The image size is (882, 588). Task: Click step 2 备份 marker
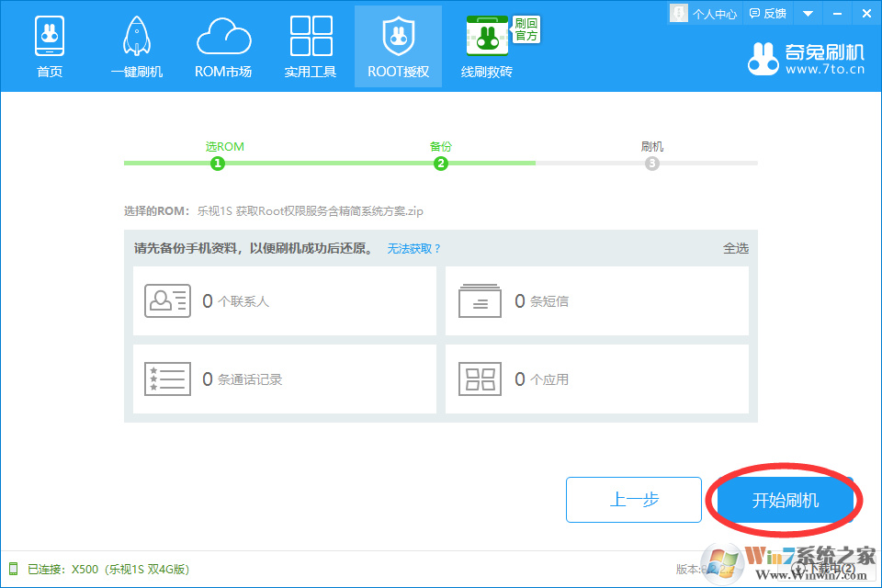point(440,164)
